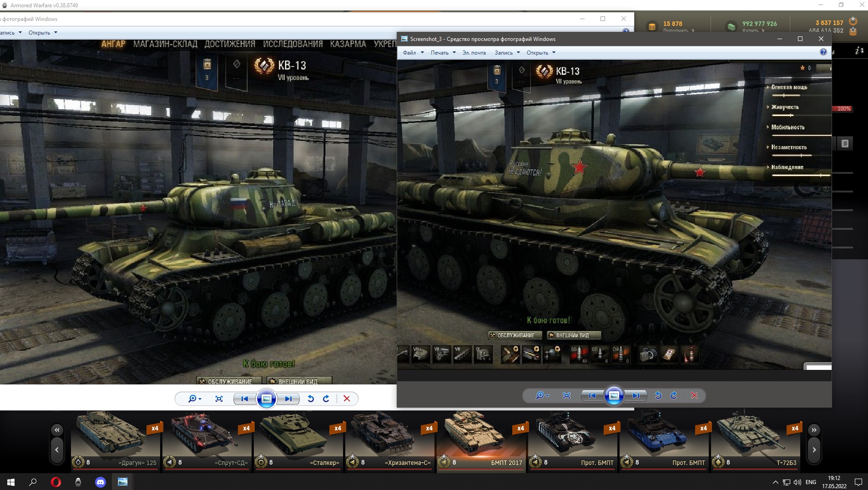This screenshot has height=490, width=868.
Task: Open the Windows action center icon
Action: [x=858, y=482]
